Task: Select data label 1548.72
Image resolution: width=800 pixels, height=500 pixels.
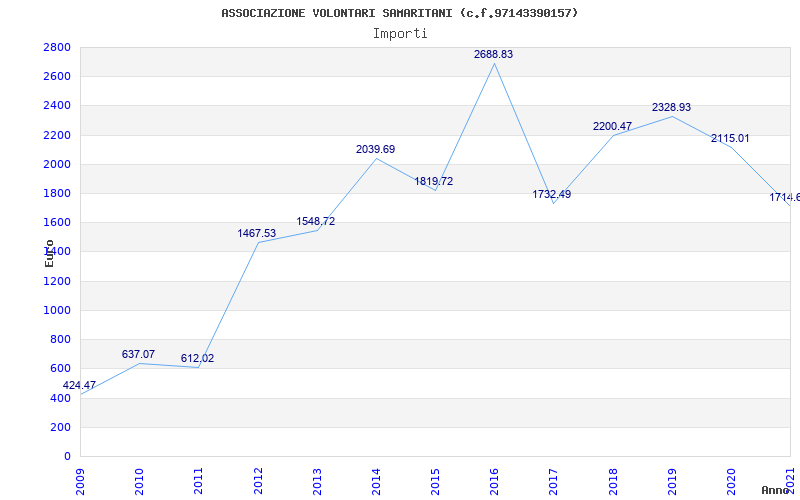Action: point(316,221)
